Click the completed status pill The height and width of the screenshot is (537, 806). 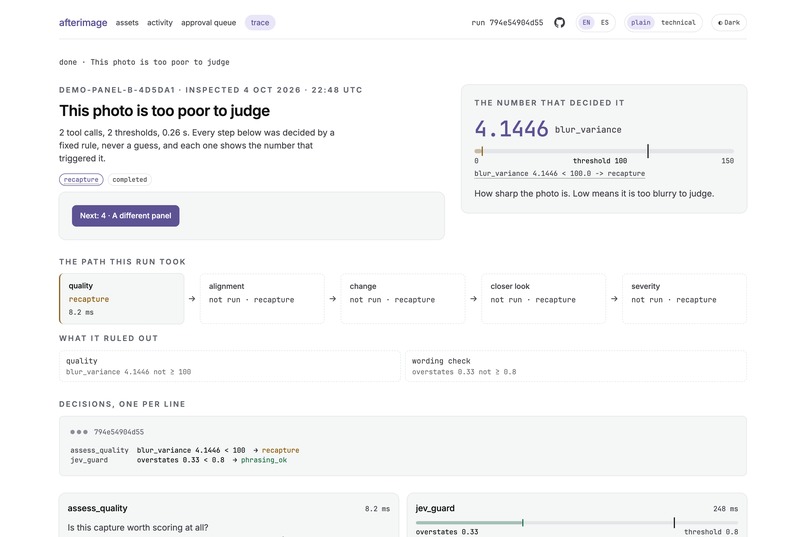130,179
